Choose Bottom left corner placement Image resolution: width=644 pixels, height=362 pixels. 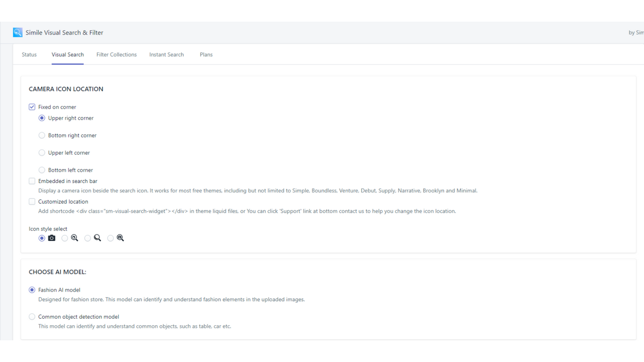(42, 169)
